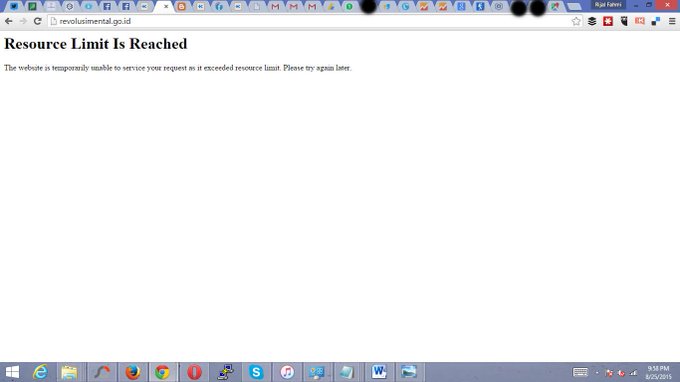Click the browser forward arrow

coord(23,21)
